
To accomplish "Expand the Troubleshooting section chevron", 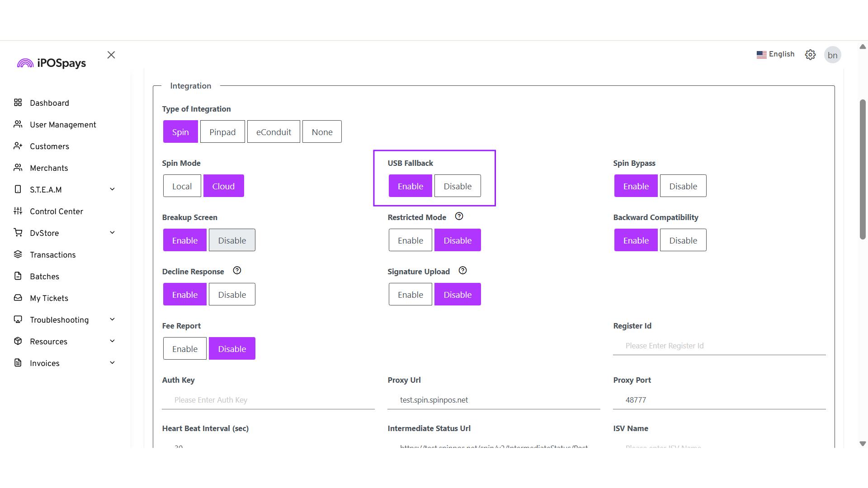I will pyautogui.click(x=112, y=319).
